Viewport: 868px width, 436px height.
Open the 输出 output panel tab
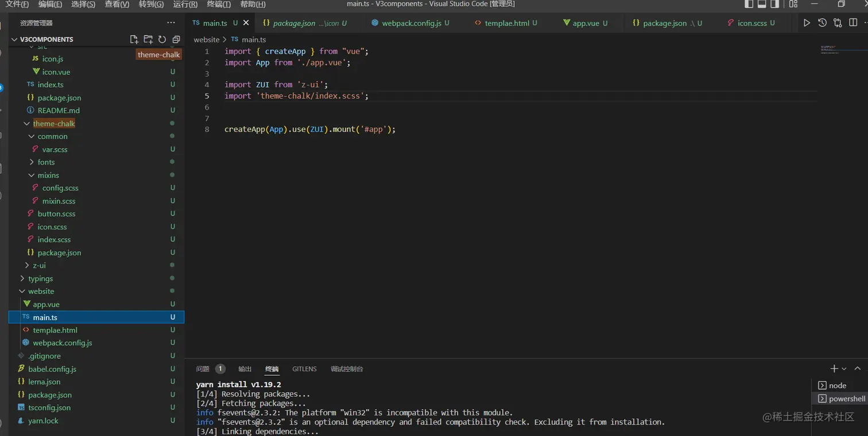tap(245, 369)
